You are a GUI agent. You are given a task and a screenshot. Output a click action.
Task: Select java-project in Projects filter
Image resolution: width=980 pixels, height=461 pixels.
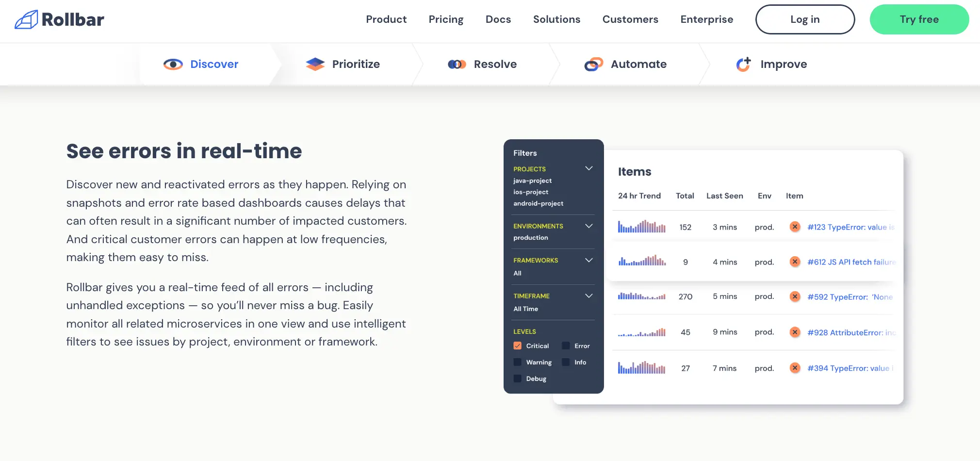(532, 181)
